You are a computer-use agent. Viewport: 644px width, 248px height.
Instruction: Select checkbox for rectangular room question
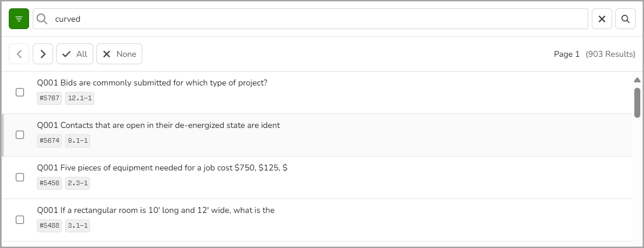[20, 220]
